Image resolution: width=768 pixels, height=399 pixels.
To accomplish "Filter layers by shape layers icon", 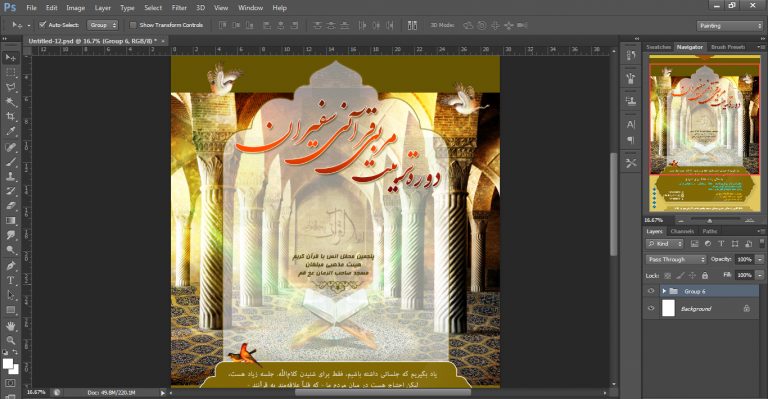I will click(735, 243).
